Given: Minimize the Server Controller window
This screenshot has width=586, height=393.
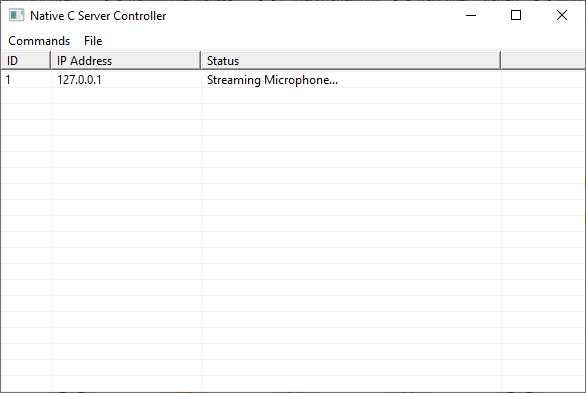Looking at the screenshot, I should pos(471,16).
